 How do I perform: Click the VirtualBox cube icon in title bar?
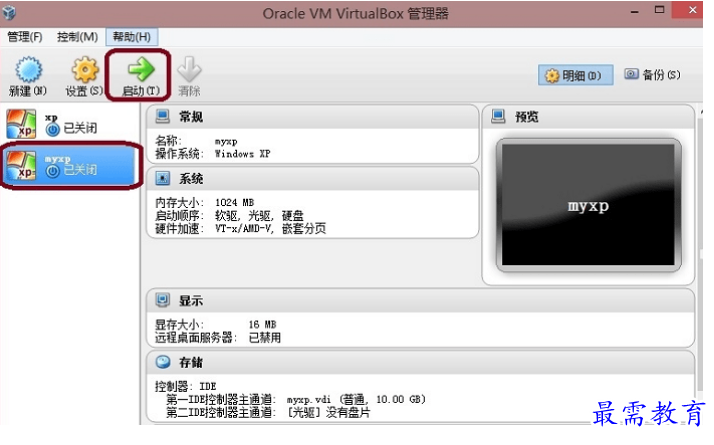point(9,12)
